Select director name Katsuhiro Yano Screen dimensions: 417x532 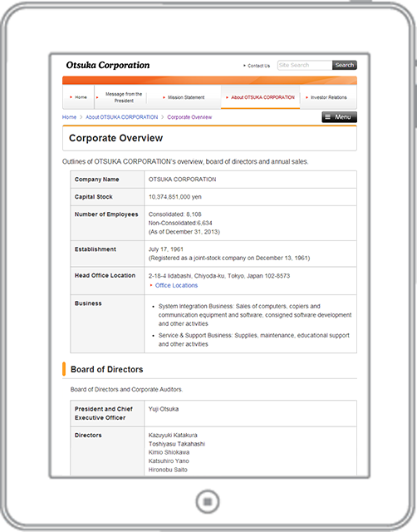(169, 461)
